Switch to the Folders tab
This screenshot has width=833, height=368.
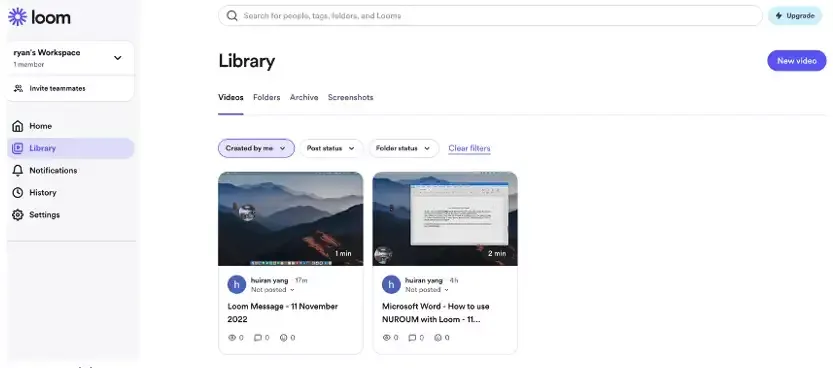click(x=267, y=98)
